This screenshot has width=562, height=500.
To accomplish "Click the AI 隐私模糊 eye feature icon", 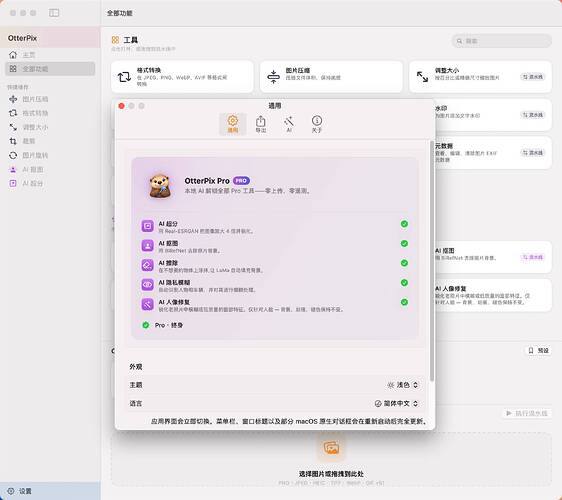I will click(147, 285).
